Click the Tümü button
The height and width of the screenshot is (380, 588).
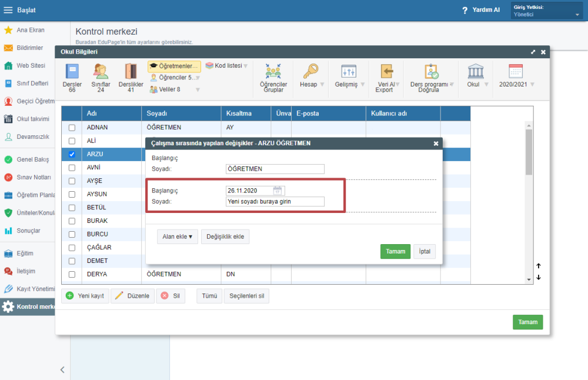click(x=209, y=296)
